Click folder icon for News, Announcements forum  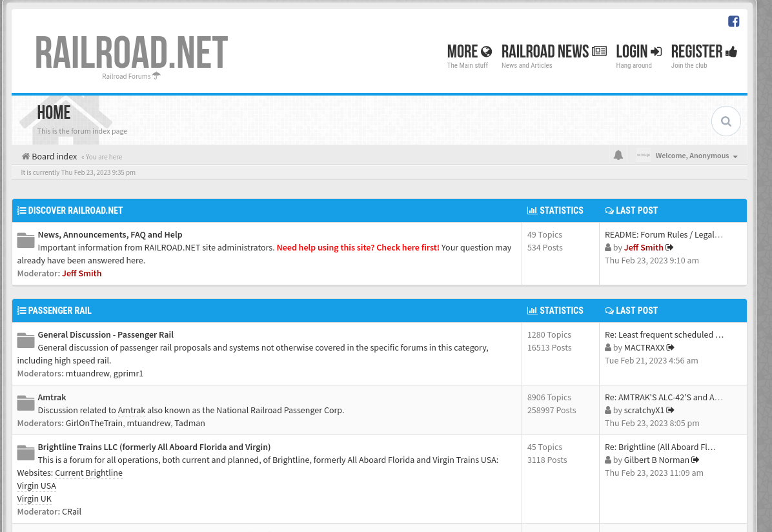click(26, 240)
